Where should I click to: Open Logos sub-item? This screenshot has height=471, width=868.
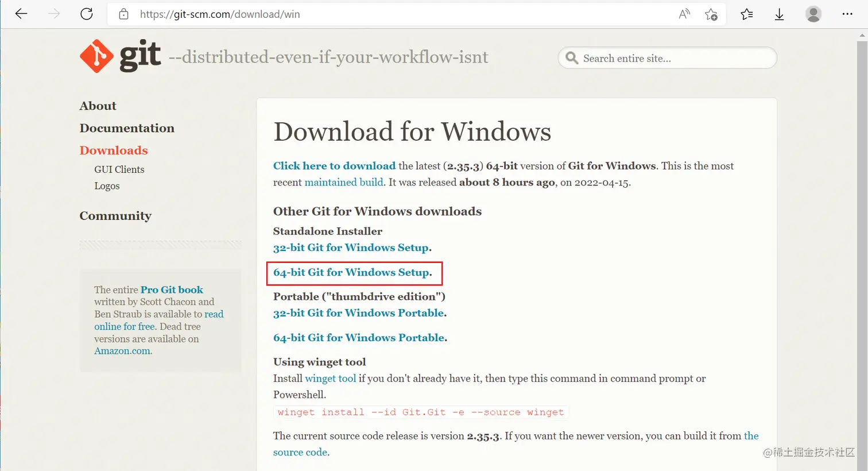pyautogui.click(x=107, y=186)
